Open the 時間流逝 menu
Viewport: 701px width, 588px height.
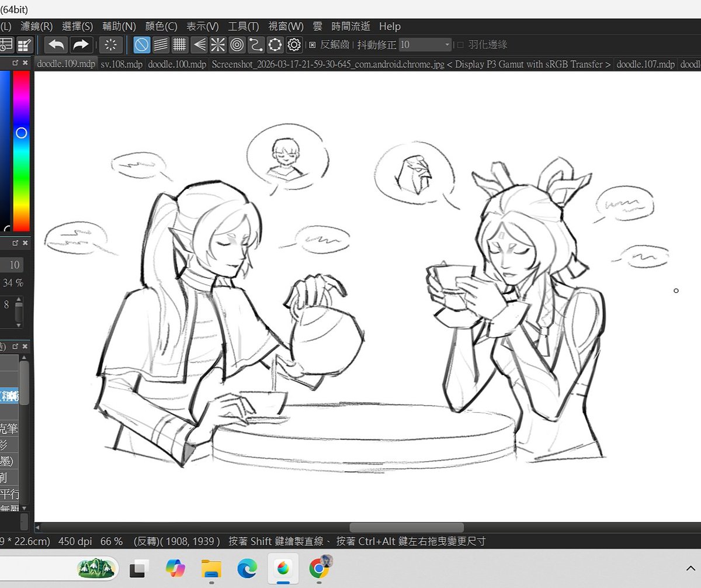[350, 26]
